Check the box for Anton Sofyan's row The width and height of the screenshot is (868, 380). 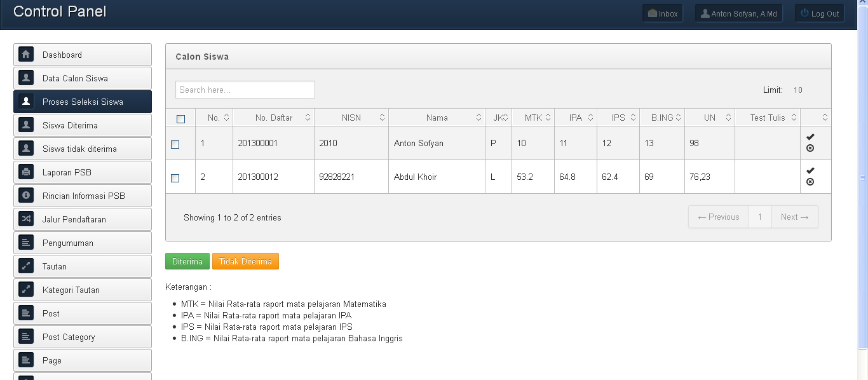click(175, 144)
